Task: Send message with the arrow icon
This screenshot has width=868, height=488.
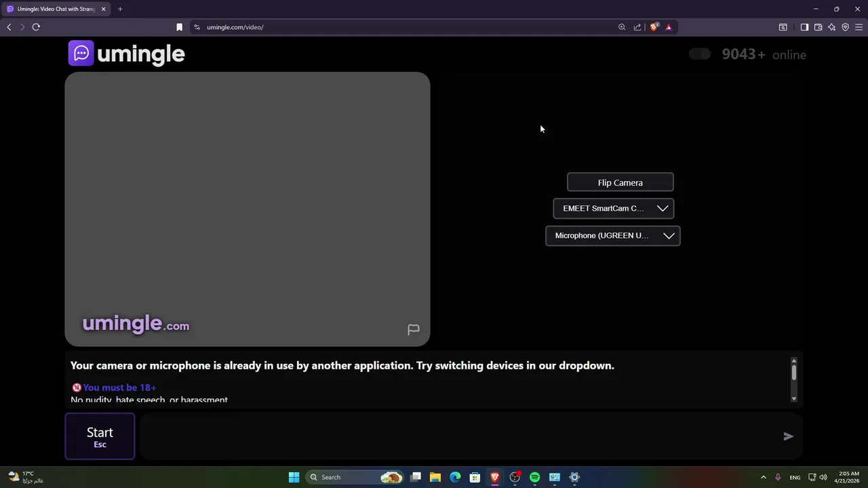Action: tap(788, 436)
